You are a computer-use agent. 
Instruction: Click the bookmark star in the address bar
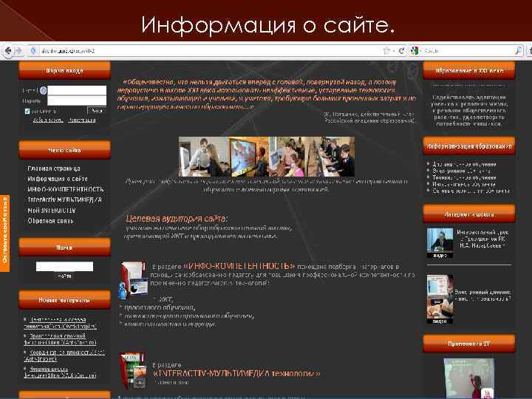click(x=386, y=51)
